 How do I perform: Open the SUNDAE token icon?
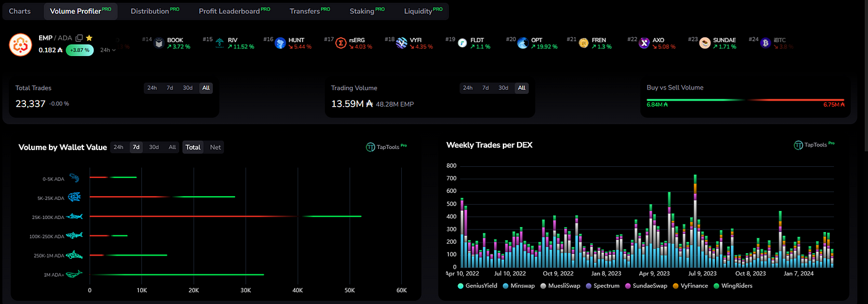point(706,43)
